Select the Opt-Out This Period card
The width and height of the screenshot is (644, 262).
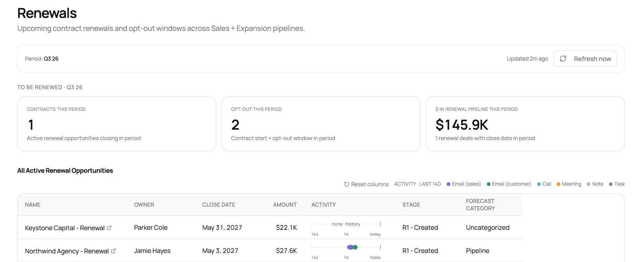[321, 124]
